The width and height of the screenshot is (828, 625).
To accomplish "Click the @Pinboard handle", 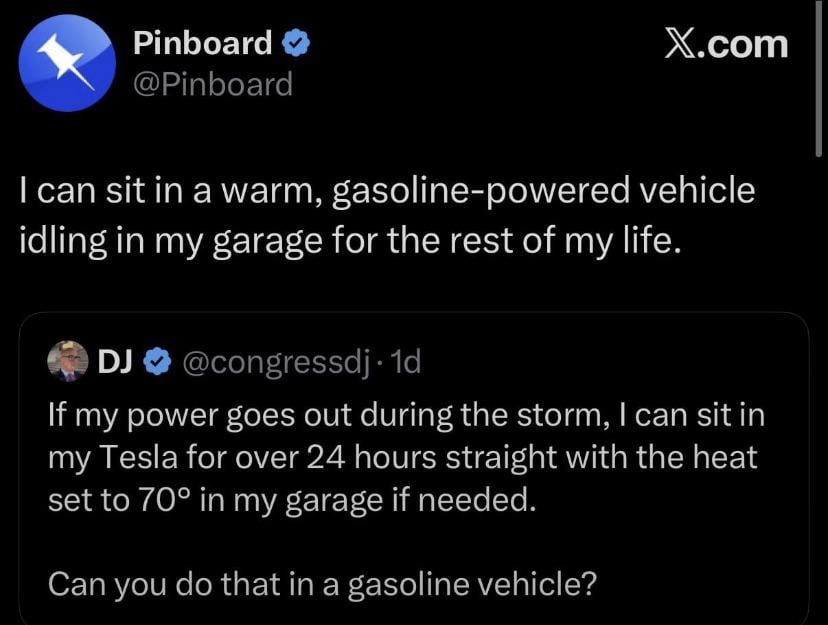I will point(212,84).
